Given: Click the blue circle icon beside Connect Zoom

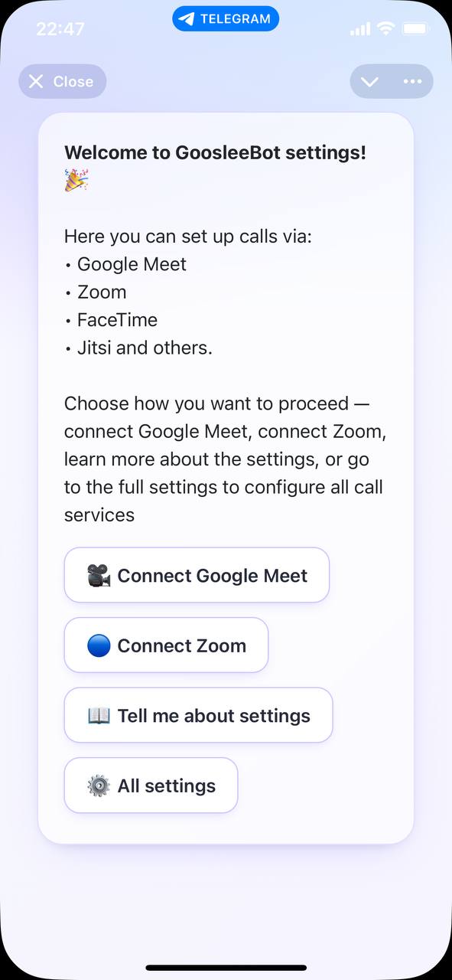Looking at the screenshot, I should 99,646.
